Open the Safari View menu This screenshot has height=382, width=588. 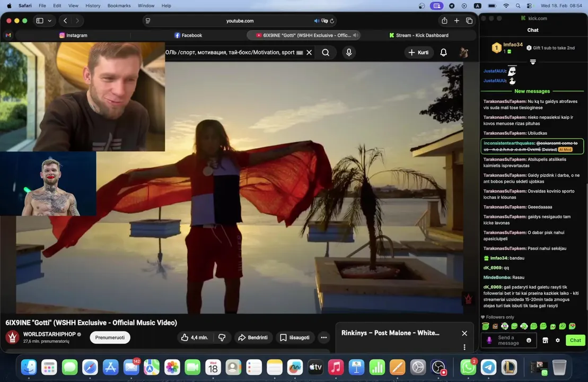click(x=73, y=6)
